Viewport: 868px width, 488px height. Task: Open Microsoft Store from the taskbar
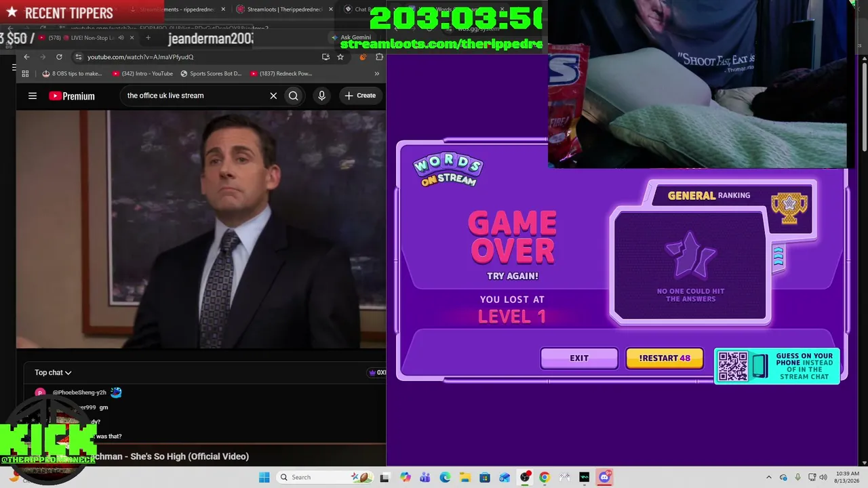(485, 477)
